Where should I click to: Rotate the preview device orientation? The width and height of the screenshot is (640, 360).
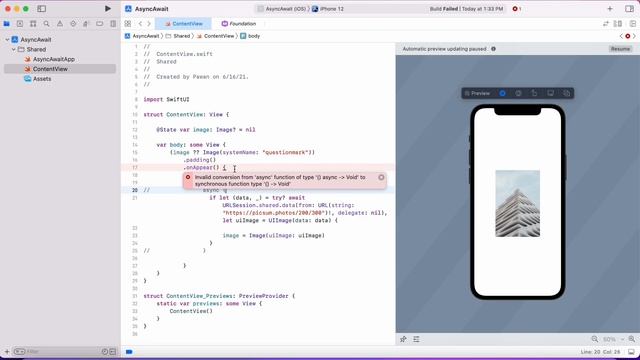[x=534, y=93]
